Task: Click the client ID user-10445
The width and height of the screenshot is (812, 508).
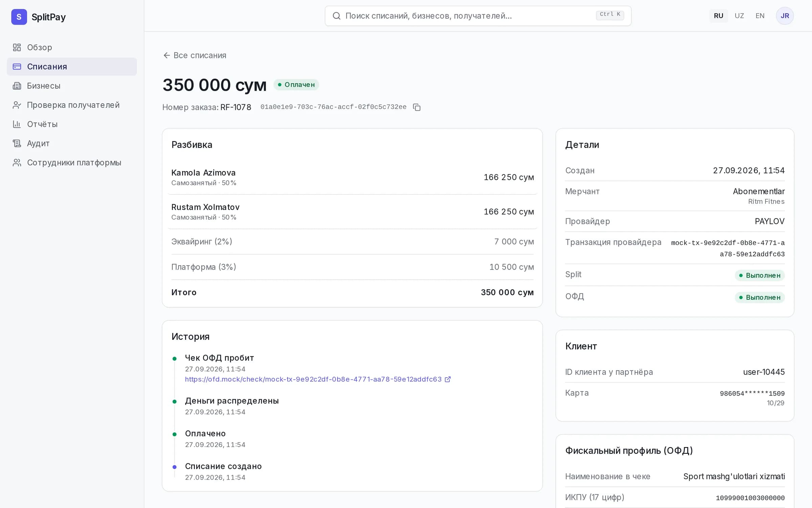Action: tap(764, 372)
